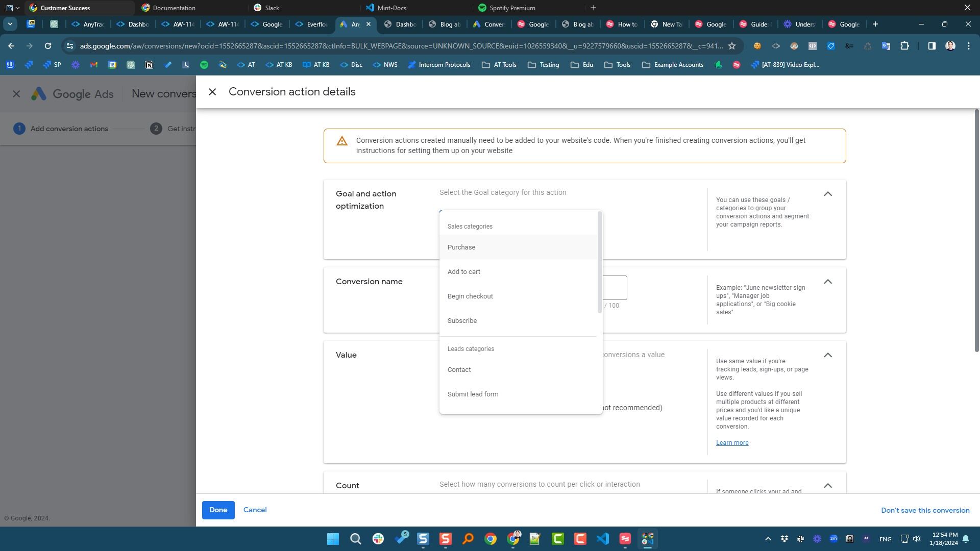Open Slack from the taskbar
This screenshot has height=551, width=980.
[378, 539]
